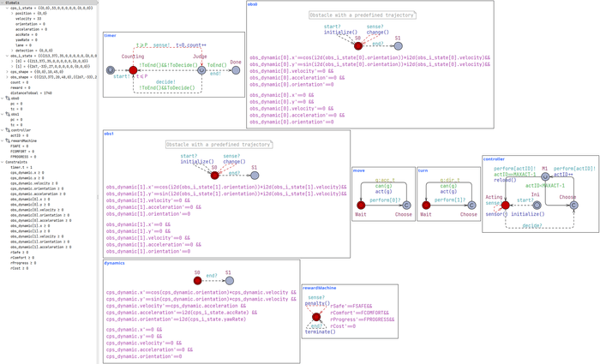Screen dimensions: 600x364
Task: Expand the [0] entry under obs_i_state
Action: [12, 61]
